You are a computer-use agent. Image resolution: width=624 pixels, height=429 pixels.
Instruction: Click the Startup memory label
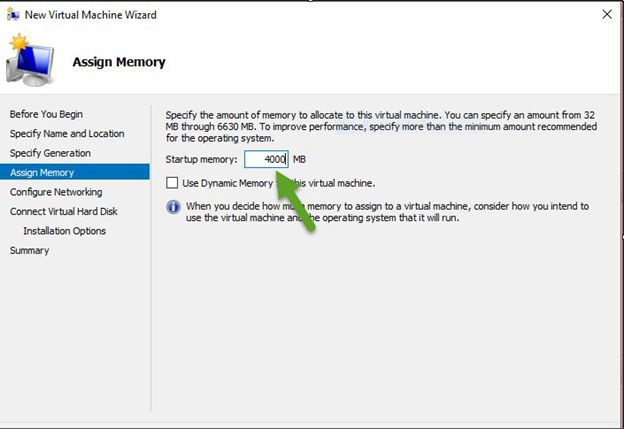coord(202,160)
